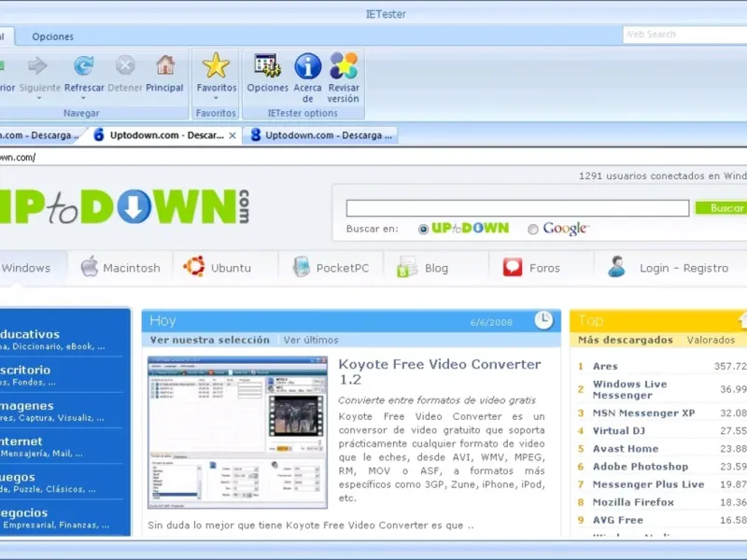The image size is (747, 560).
Task: Open Ares in top downloads
Action: (x=605, y=366)
